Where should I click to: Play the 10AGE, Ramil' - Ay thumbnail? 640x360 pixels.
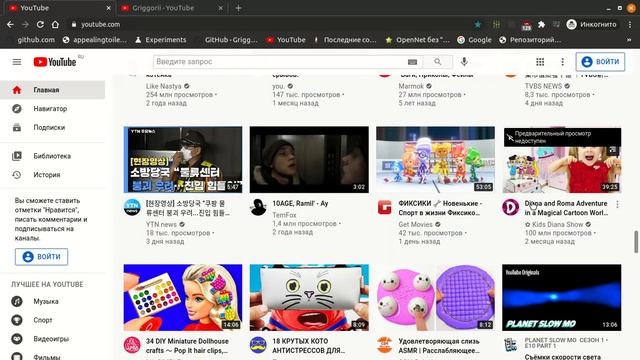[309, 160]
